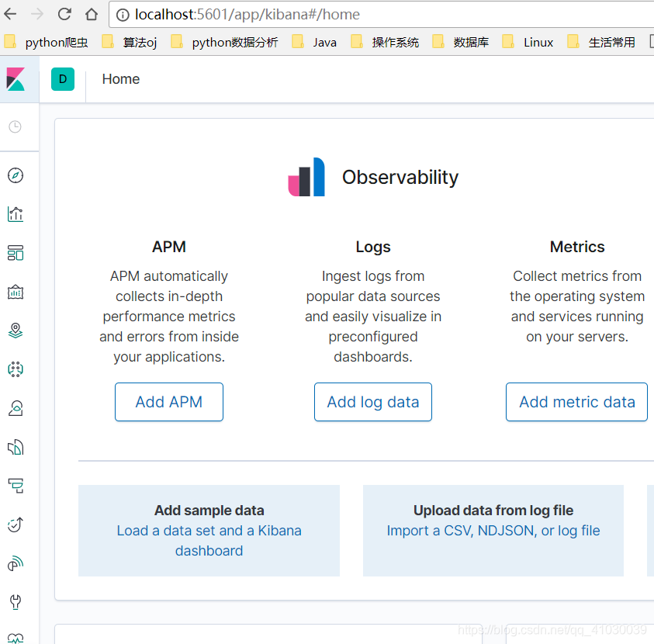Open Logs icon in sidebar
The height and width of the screenshot is (644, 654).
tap(16, 447)
